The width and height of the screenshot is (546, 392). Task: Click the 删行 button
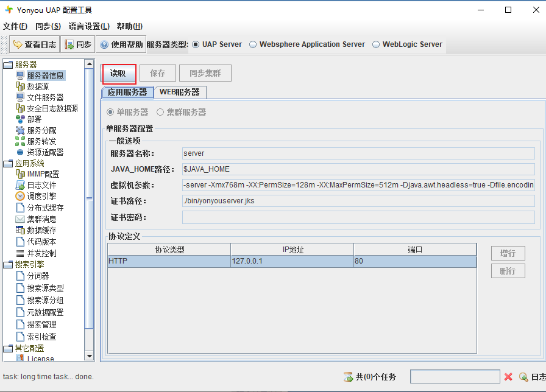coord(508,271)
